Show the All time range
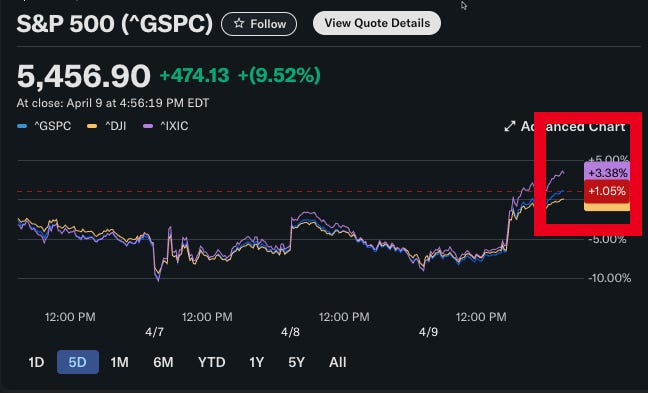This screenshot has height=393, width=648. 338,362
